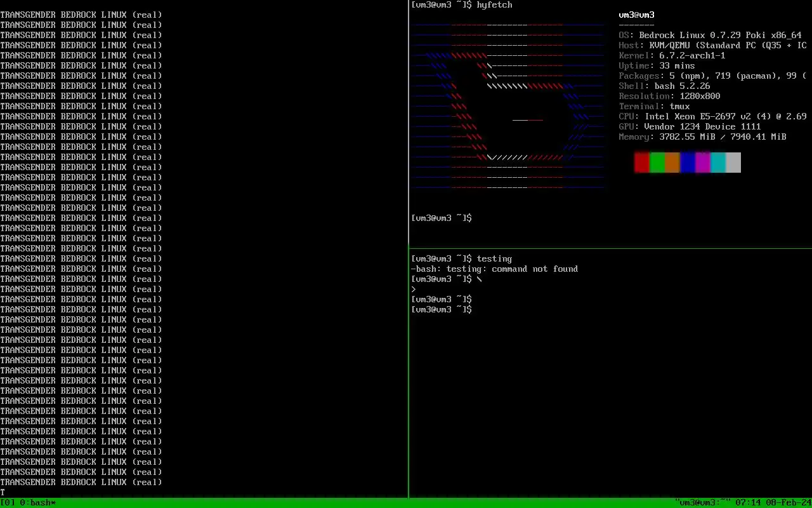Click the 07:14 clock in status bar

749,503
